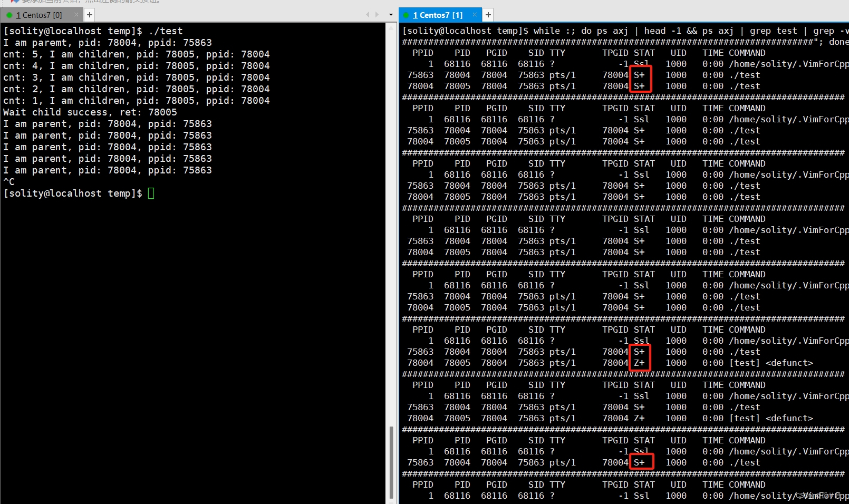This screenshot has height=504, width=849.
Task: Open the tab list dropdown arrow
Action: point(391,15)
